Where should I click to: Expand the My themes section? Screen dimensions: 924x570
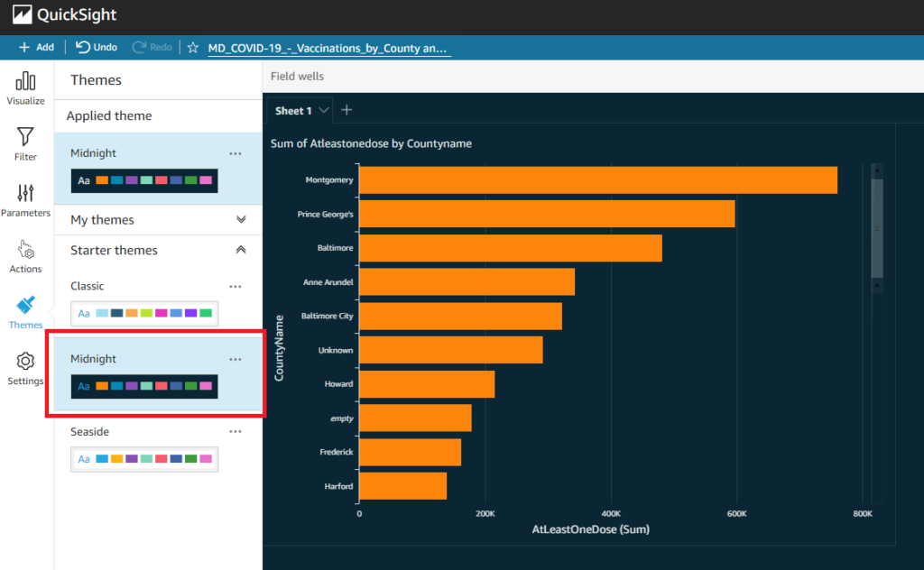tap(239, 219)
